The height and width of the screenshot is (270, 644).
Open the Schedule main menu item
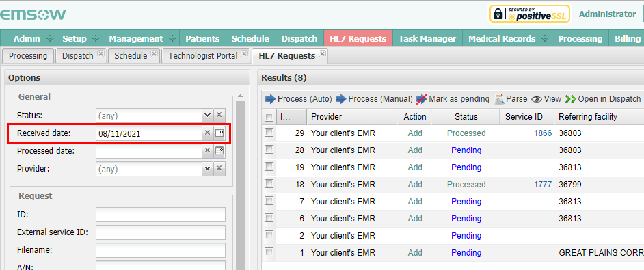250,39
